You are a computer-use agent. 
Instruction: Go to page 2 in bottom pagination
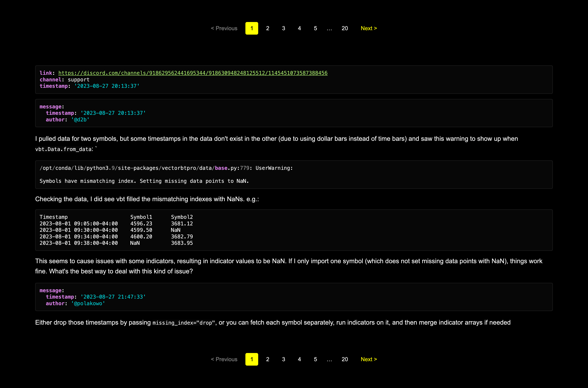click(x=267, y=359)
